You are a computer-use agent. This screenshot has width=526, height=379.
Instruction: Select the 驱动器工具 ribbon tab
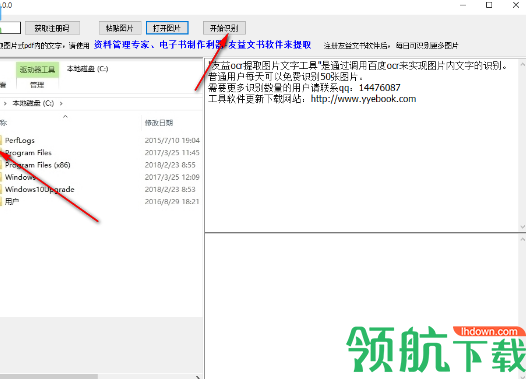coord(37,70)
